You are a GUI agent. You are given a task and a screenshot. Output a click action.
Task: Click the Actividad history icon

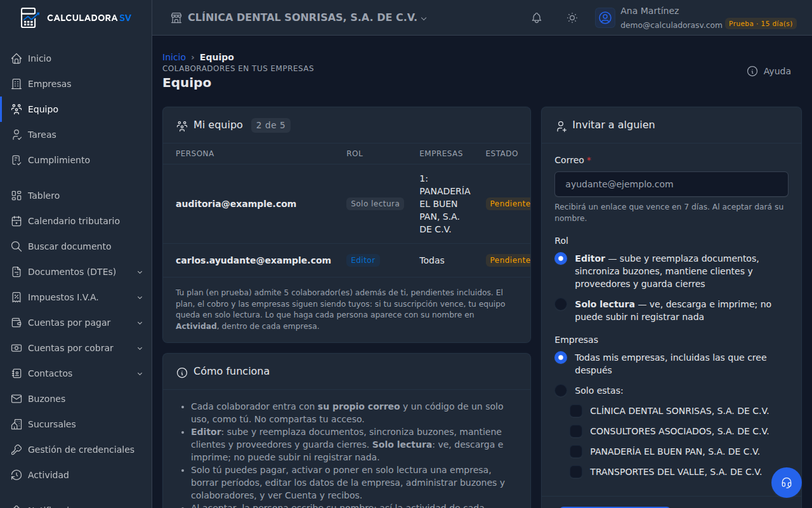[16, 475]
